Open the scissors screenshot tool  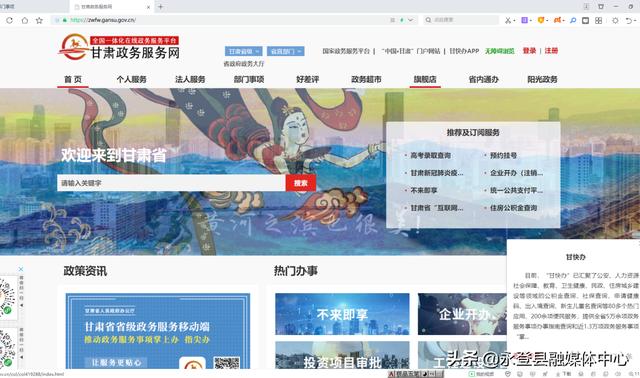(507, 20)
